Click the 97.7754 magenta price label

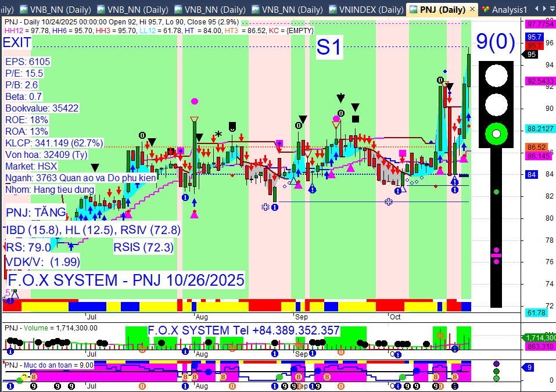540,24
